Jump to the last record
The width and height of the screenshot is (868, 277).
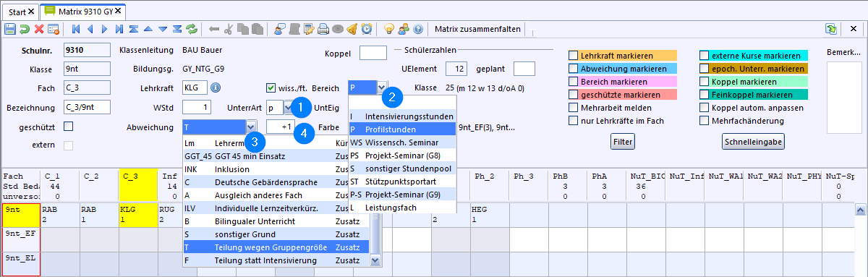coord(119,30)
